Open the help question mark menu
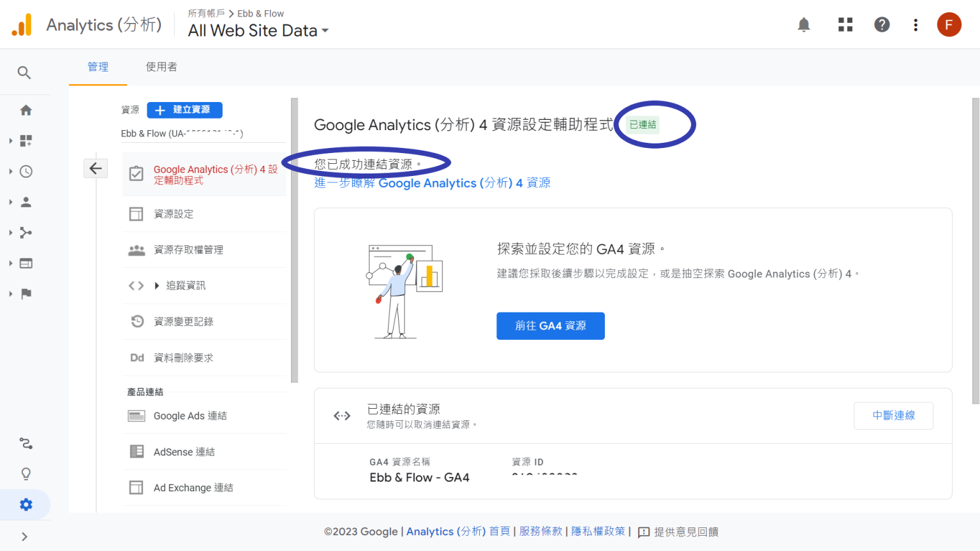Image resolution: width=980 pixels, height=551 pixels. click(882, 25)
